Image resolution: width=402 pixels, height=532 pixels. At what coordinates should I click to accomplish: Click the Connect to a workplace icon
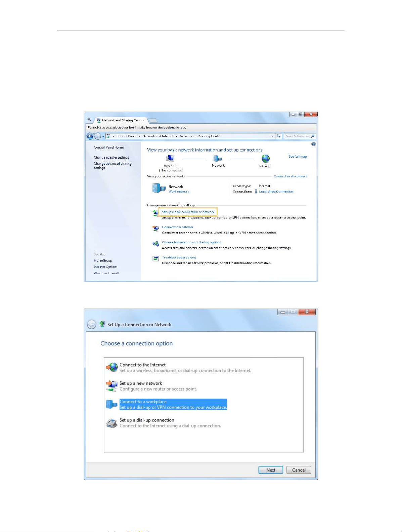(112, 404)
